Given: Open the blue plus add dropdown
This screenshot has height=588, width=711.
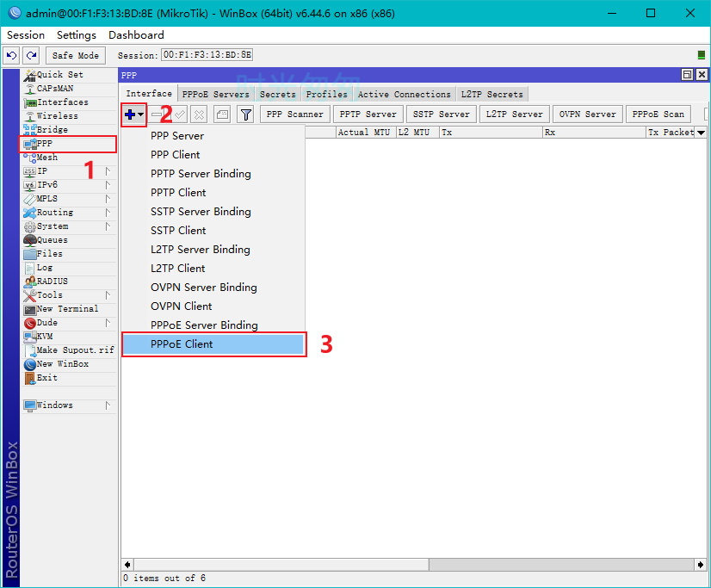Looking at the screenshot, I should tap(133, 115).
